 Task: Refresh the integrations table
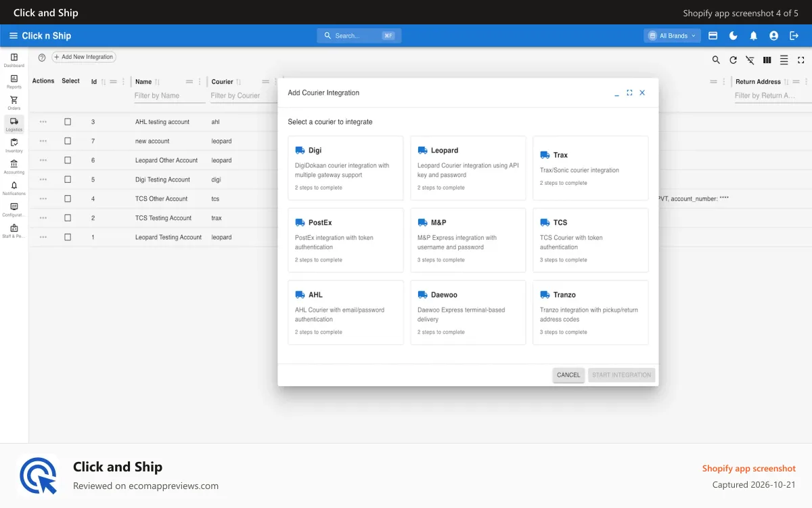[733, 60]
